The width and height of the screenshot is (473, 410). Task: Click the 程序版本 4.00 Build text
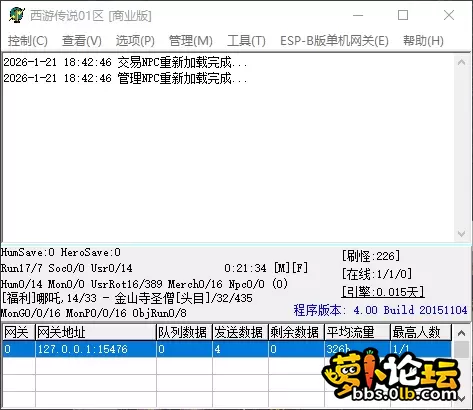(x=380, y=310)
